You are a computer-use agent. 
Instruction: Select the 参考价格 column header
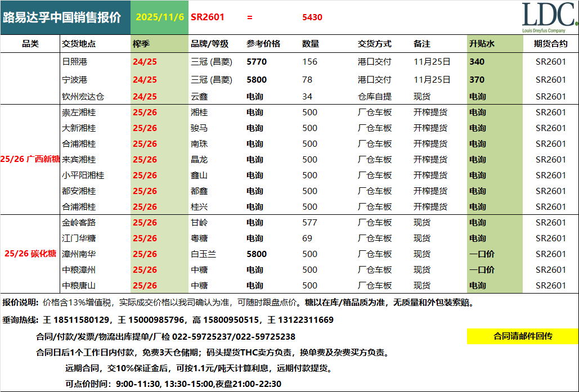click(x=263, y=44)
